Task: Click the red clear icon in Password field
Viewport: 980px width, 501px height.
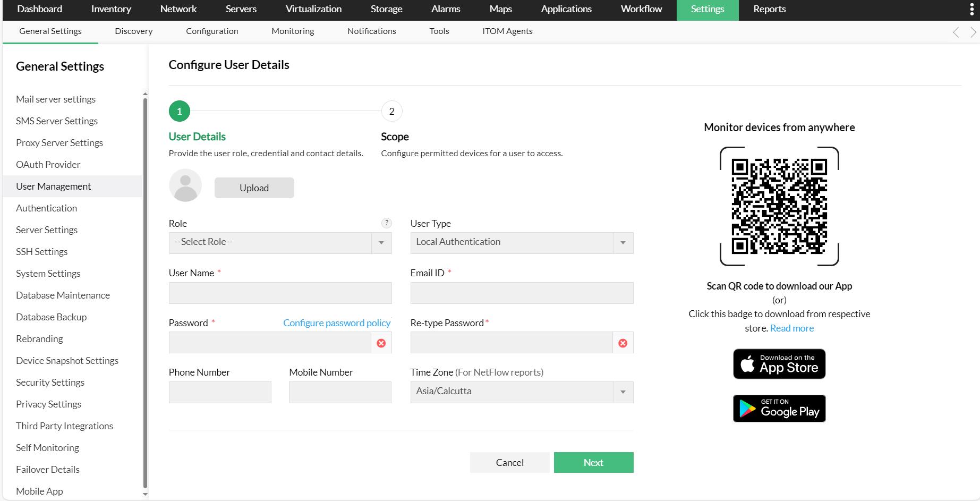Action: pos(381,343)
